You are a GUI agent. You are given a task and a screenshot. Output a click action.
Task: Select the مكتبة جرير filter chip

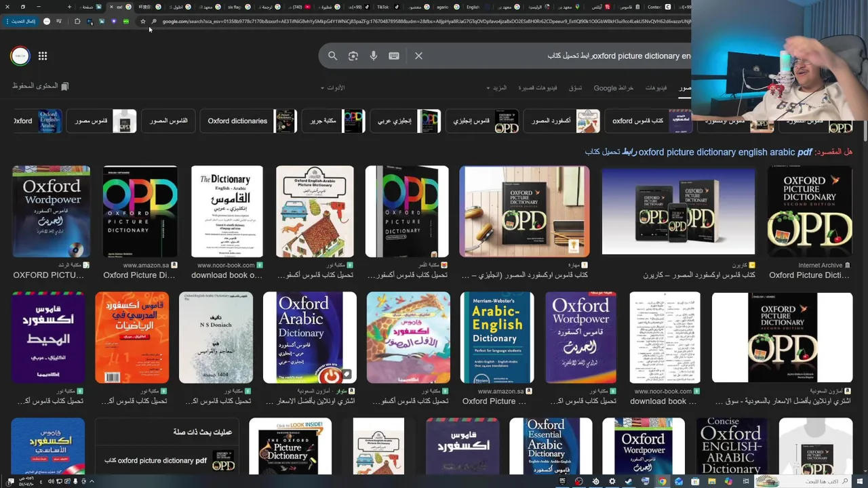tap(334, 121)
